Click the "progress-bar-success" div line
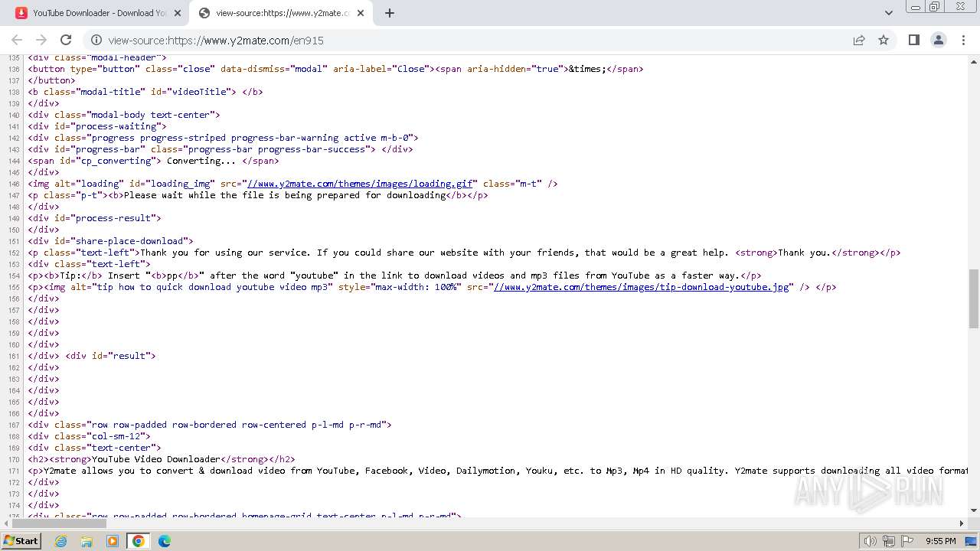980x551 pixels. 220,149
